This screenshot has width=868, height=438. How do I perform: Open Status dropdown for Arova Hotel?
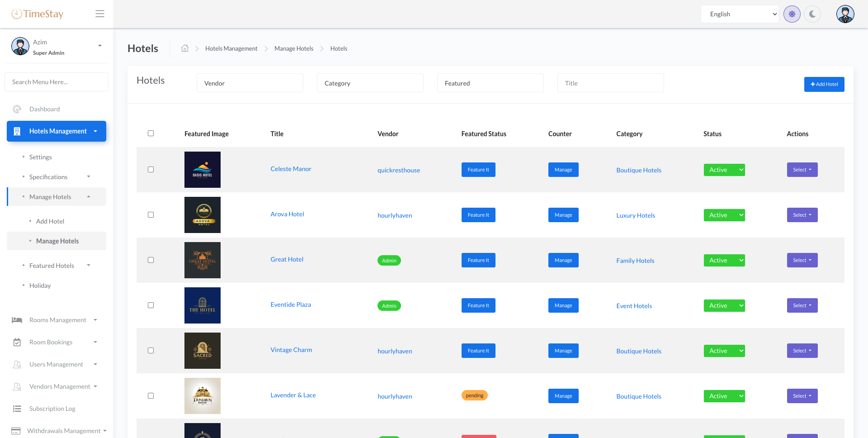tap(724, 215)
